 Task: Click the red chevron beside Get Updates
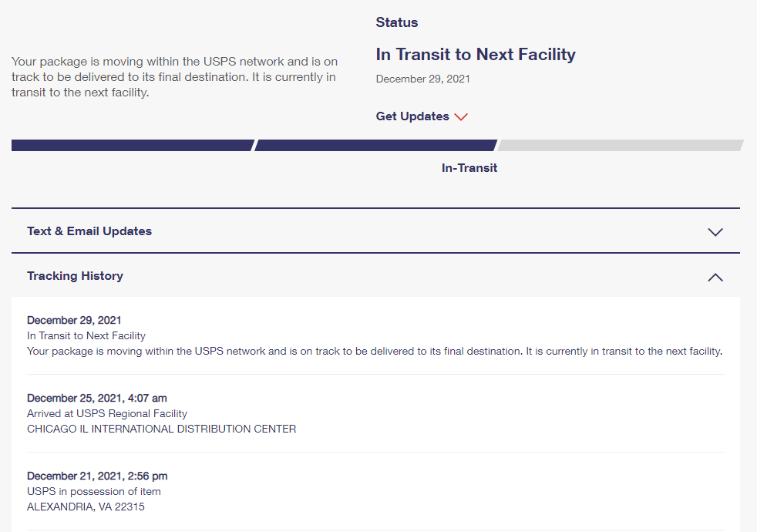pos(461,117)
